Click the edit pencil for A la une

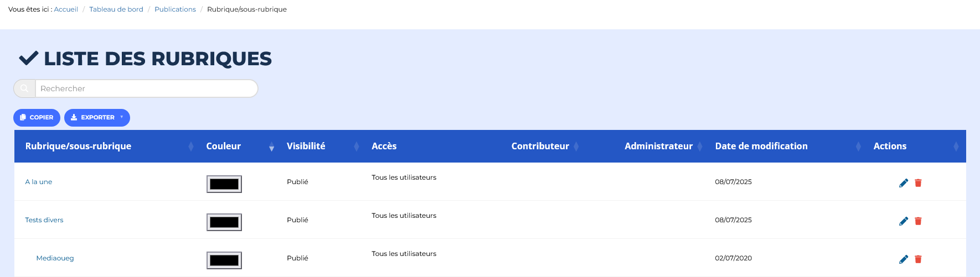(x=904, y=183)
